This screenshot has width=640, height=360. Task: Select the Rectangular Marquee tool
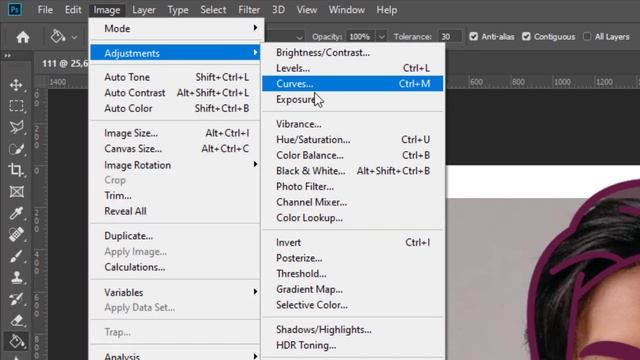click(x=16, y=106)
